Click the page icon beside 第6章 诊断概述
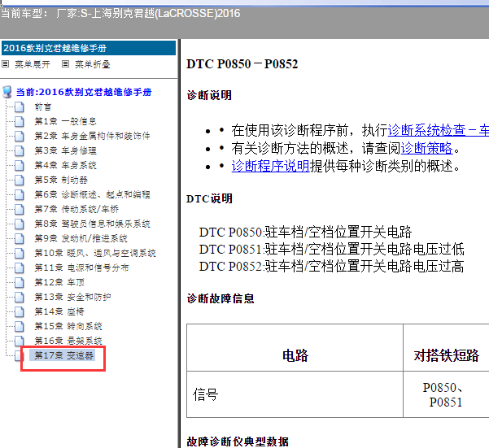This screenshot has height=448, width=489. (20, 194)
